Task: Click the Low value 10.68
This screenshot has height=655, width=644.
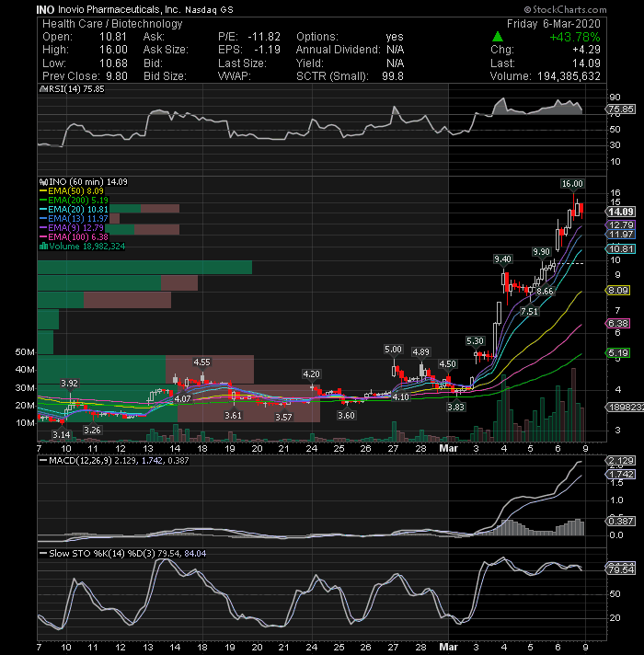Action: 113,63
